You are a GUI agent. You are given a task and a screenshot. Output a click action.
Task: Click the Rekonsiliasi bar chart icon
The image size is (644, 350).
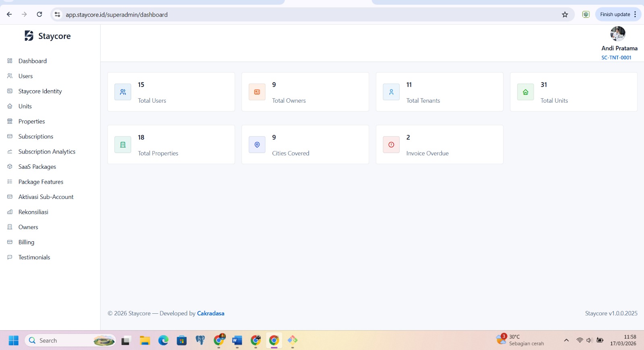tap(10, 212)
